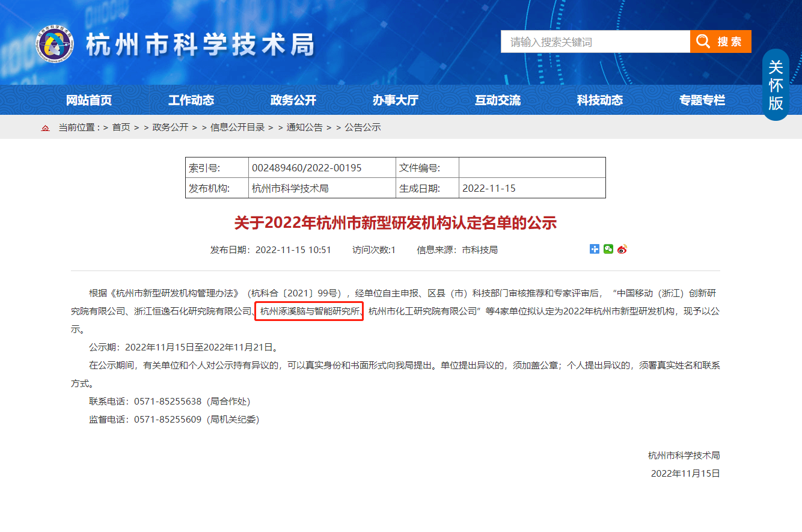Share the page to WeChat
Screen dimensions: 802x532
click(608, 249)
